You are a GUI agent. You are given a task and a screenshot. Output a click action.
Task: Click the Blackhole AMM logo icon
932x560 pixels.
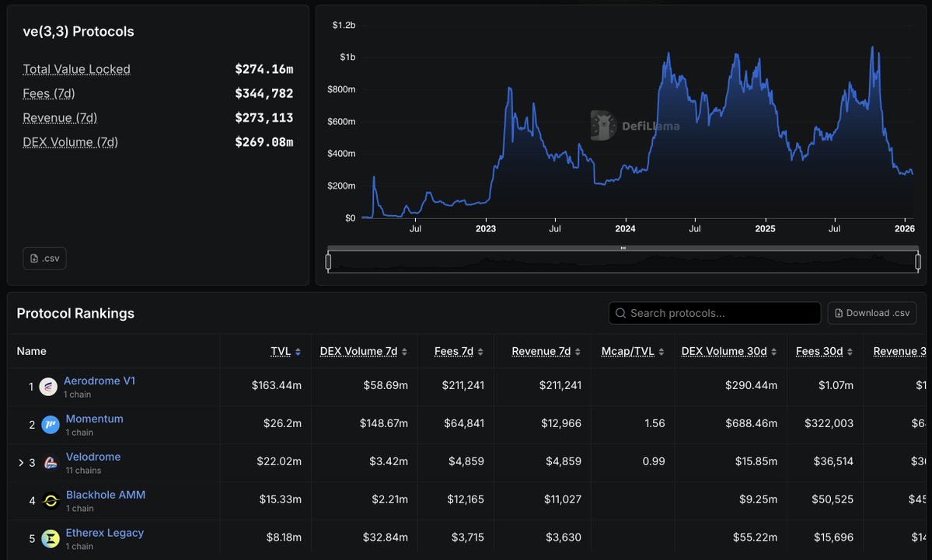click(50, 500)
